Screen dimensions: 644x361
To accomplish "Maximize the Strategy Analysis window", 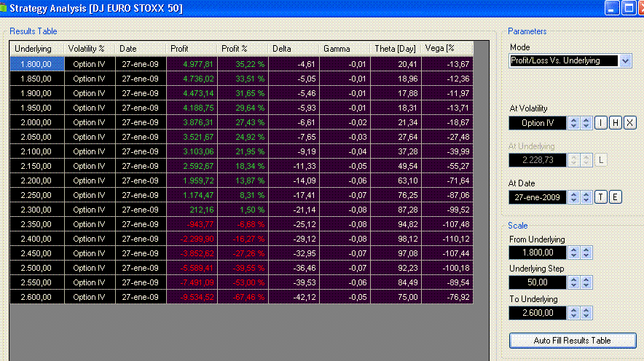I will (629, 8).
